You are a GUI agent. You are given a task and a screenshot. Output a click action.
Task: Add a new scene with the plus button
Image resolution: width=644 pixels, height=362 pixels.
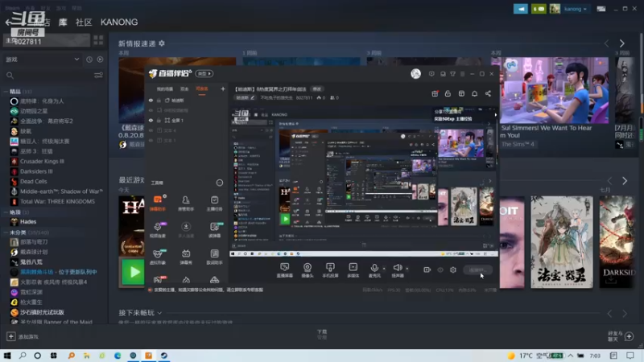tap(223, 88)
